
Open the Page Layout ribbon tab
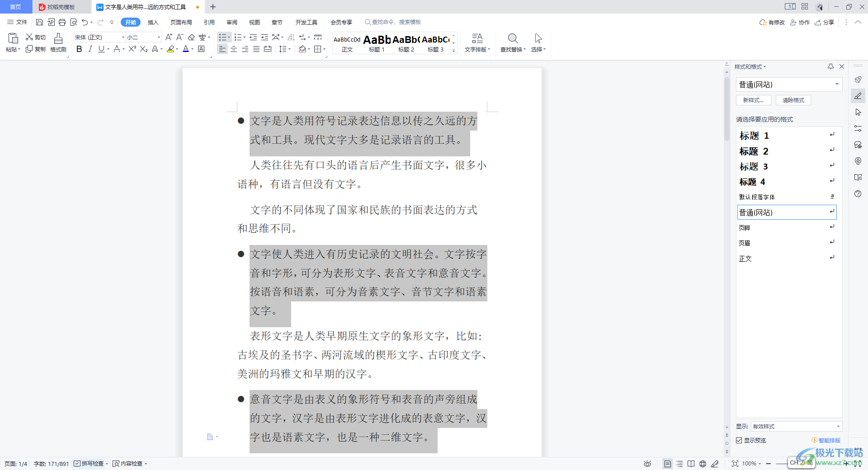click(181, 22)
